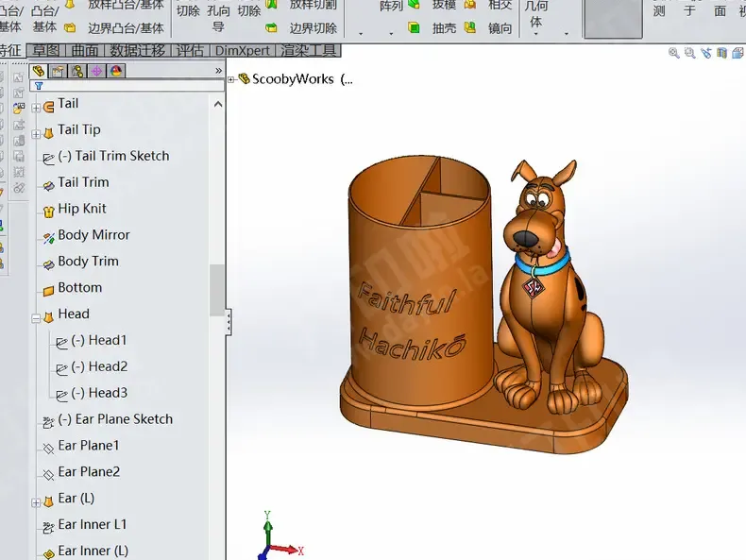Click the Body Trim feature icon
The height and width of the screenshot is (560, 746).
(48, 264)
